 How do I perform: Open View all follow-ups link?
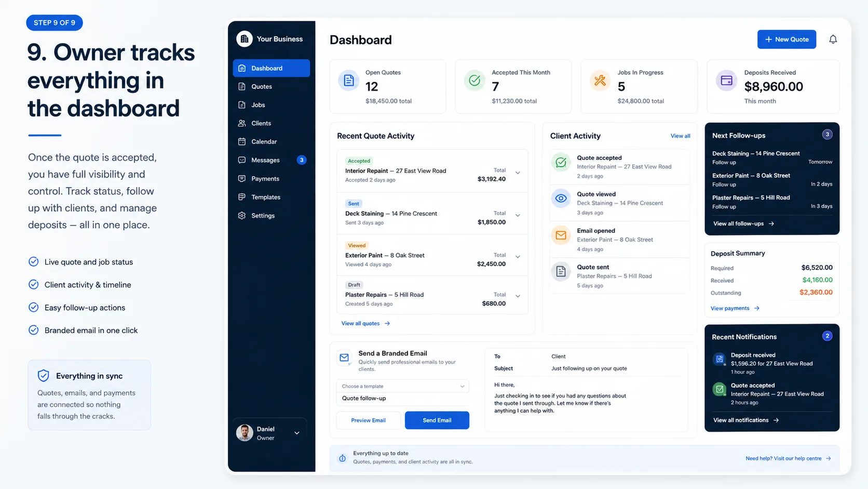tap(743, 223)
